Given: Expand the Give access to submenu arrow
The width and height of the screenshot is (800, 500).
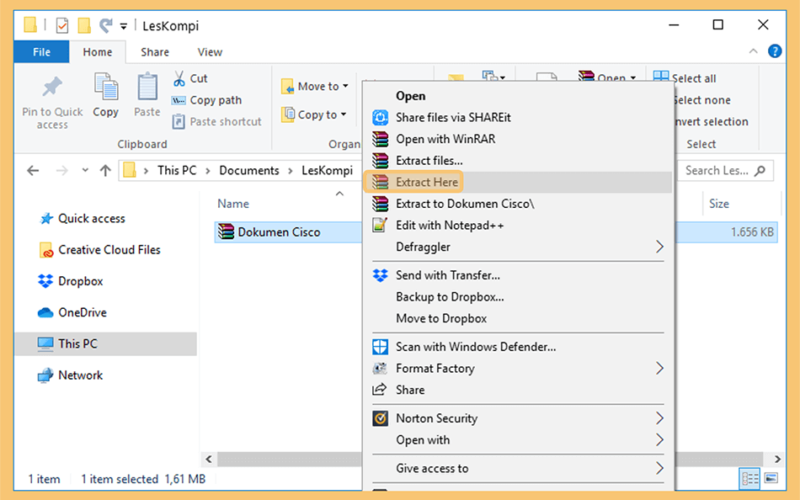Looking at the screenshot, I should click(x=659, y=468).
